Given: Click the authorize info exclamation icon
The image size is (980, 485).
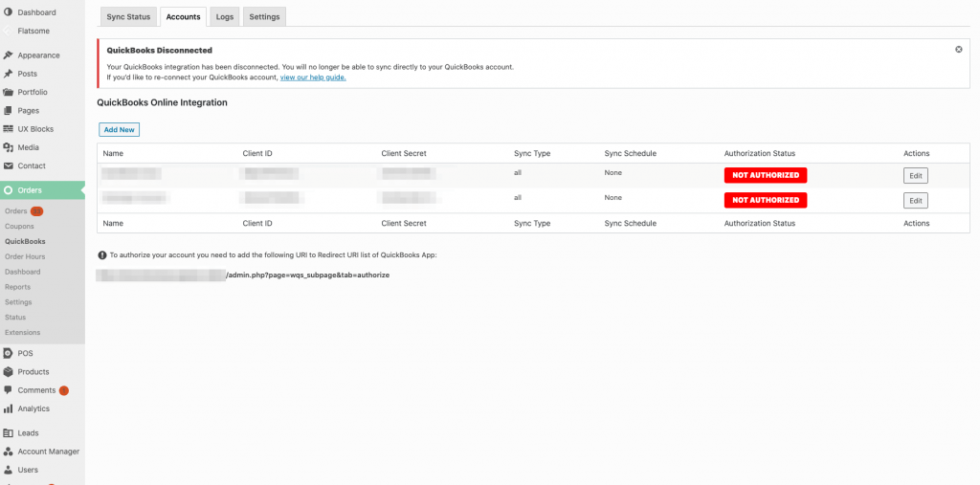Looking at the screenshot, I should tap(101, 255).
